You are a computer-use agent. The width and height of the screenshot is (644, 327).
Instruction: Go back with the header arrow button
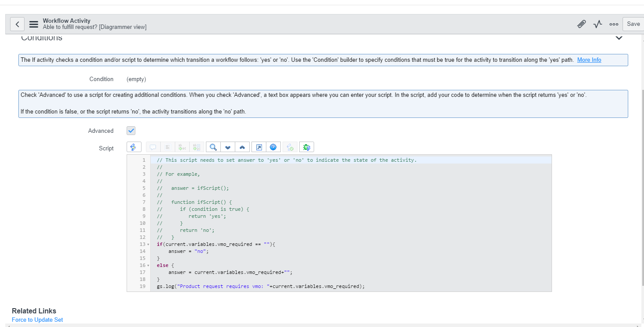pos(17,24)
